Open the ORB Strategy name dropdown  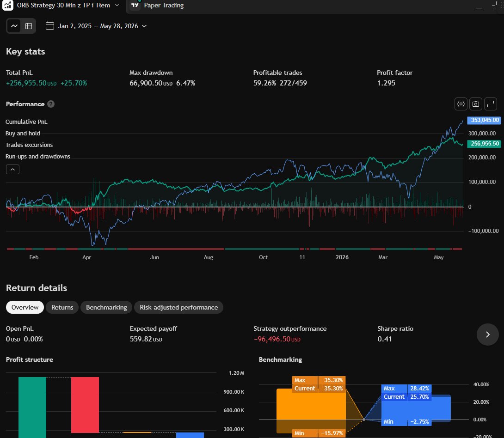tap(117, 5)
